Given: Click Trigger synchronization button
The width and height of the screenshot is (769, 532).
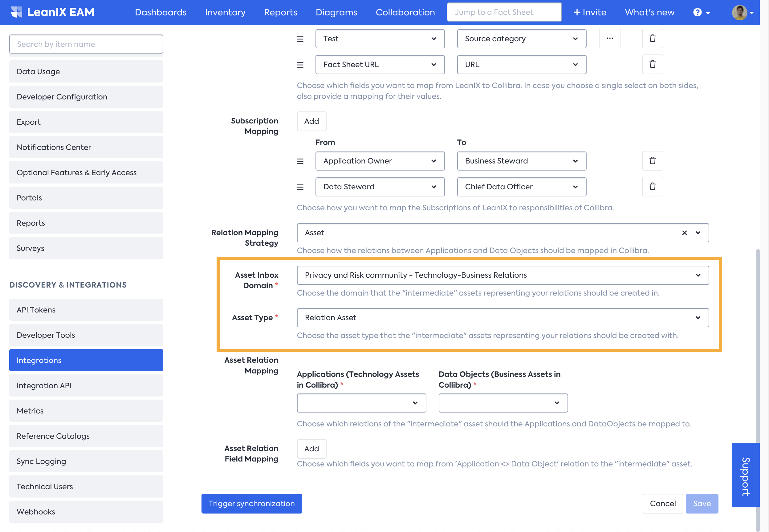Looking at the screenshot, I should pos(251,503).
